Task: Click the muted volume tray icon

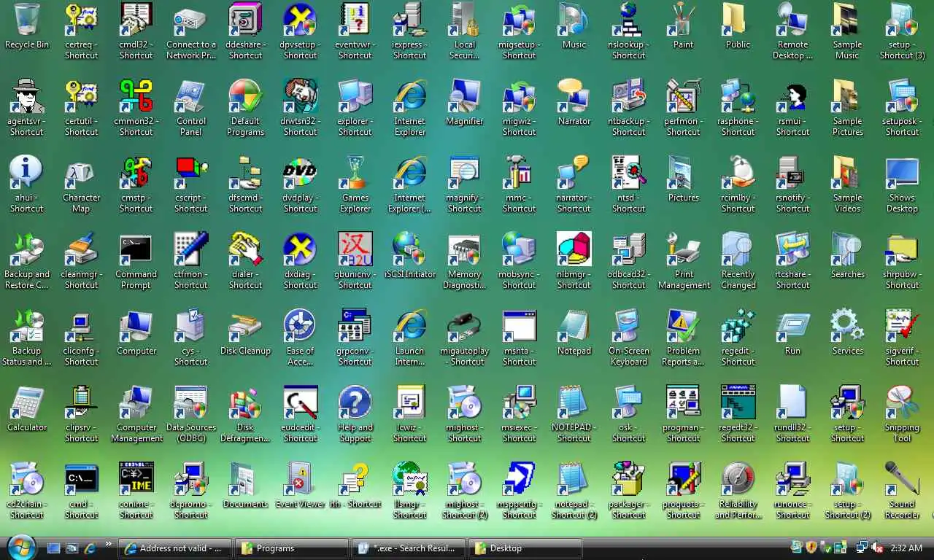Action: (x=876, y=548)
